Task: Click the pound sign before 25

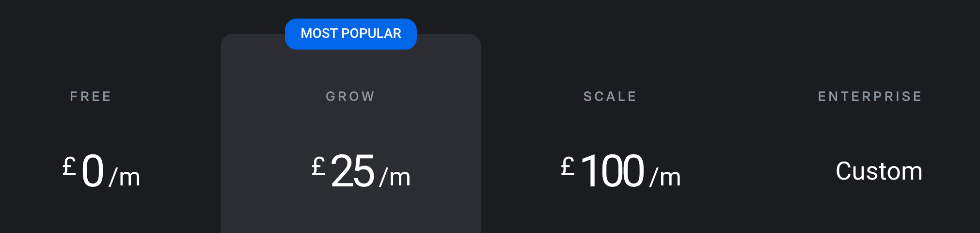Action: coord(318,166)
